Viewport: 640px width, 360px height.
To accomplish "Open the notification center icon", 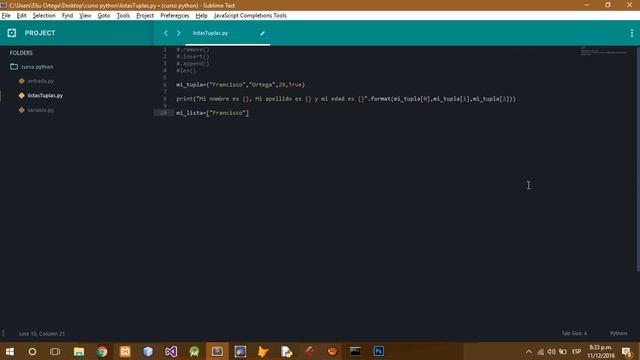I will pos(627,351).
